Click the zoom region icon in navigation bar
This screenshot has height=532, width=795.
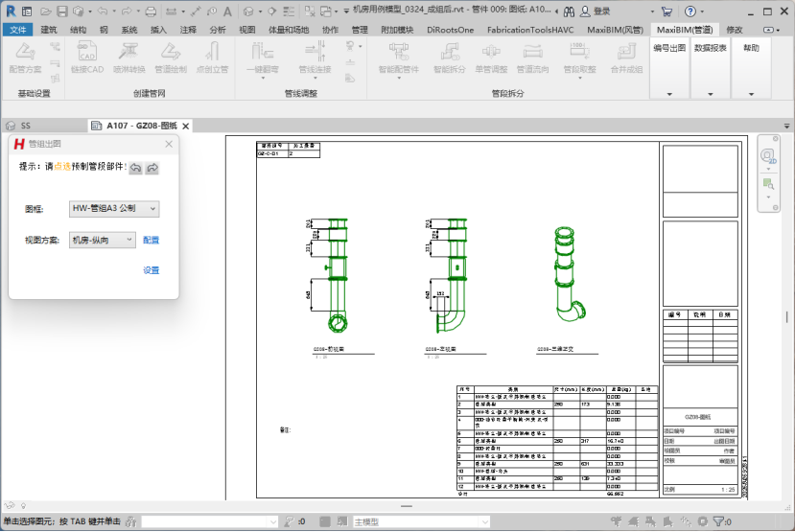point(768,184)
